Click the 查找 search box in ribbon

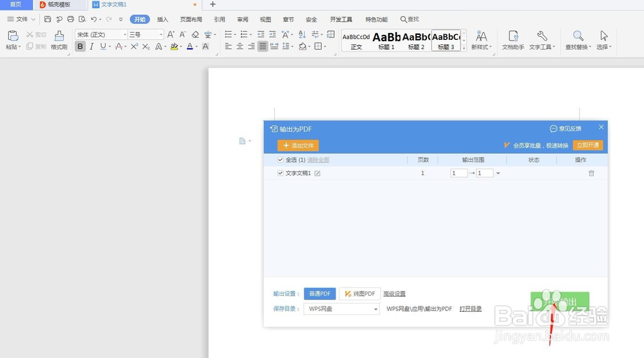pyautogui.click(x=410, y=19)
